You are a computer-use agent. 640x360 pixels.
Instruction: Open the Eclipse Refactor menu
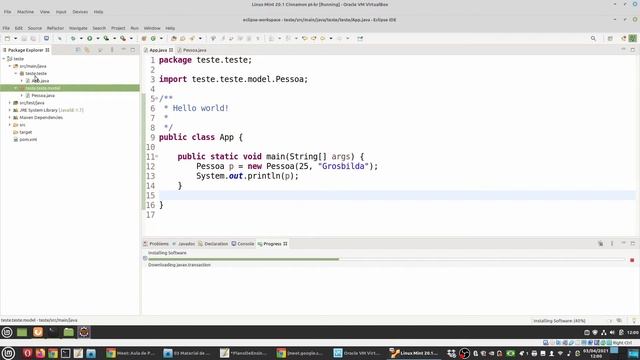55,28
